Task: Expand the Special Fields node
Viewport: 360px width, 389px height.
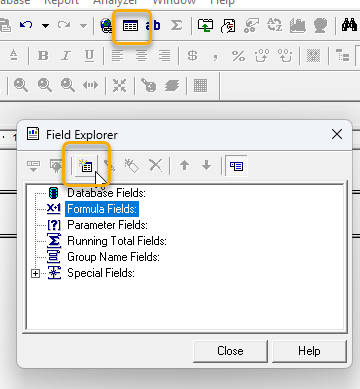Action: click(35, 274)
